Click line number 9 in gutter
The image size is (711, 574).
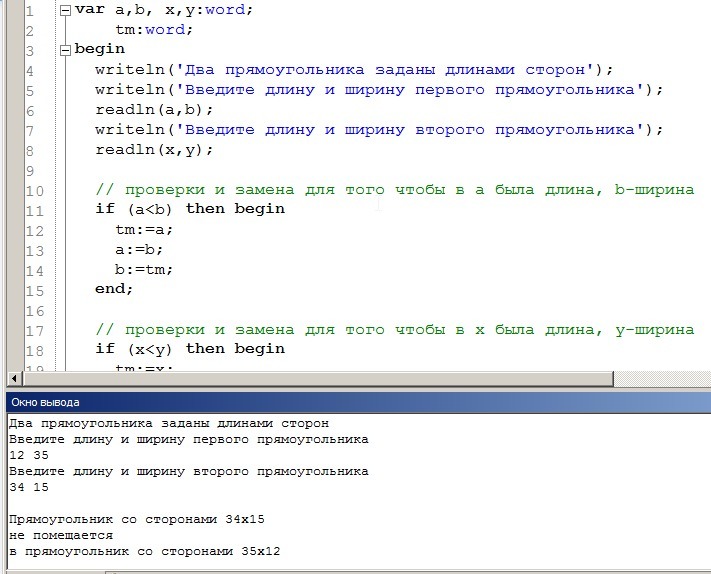29,171
